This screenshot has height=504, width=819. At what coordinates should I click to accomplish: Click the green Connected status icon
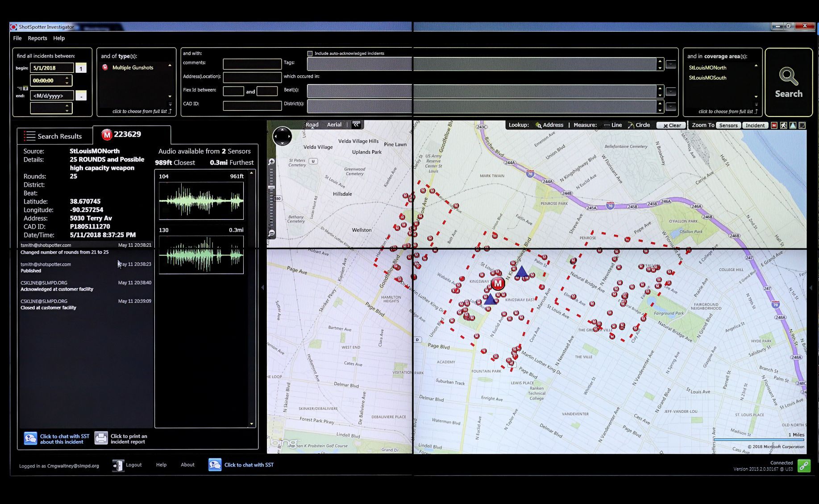click(x=804, y=466)
